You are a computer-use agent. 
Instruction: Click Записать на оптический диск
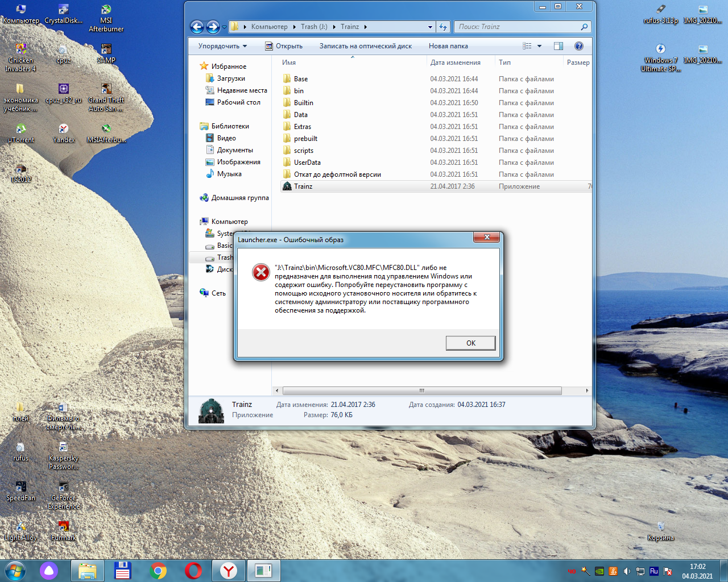pyautogui.click(x=366, y=46)
